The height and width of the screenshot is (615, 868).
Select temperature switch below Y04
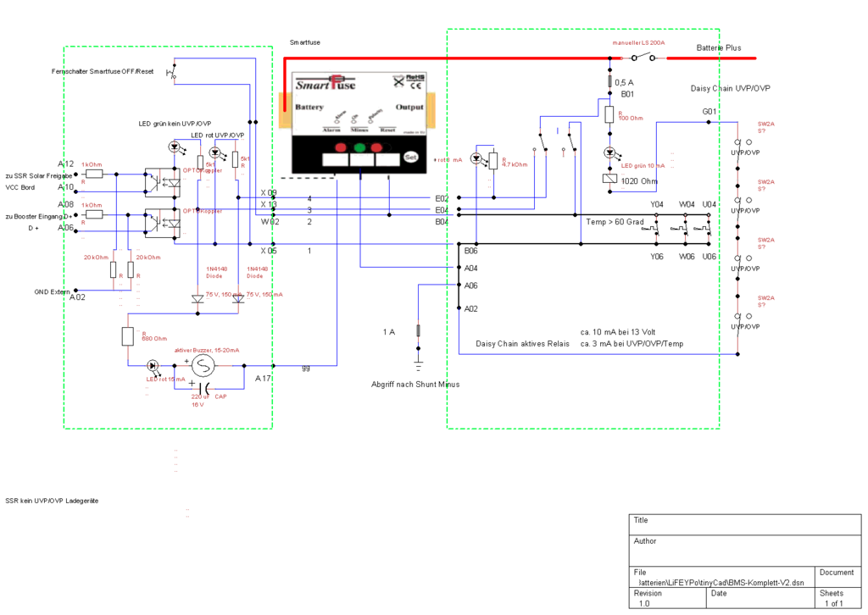click(650, 228)
